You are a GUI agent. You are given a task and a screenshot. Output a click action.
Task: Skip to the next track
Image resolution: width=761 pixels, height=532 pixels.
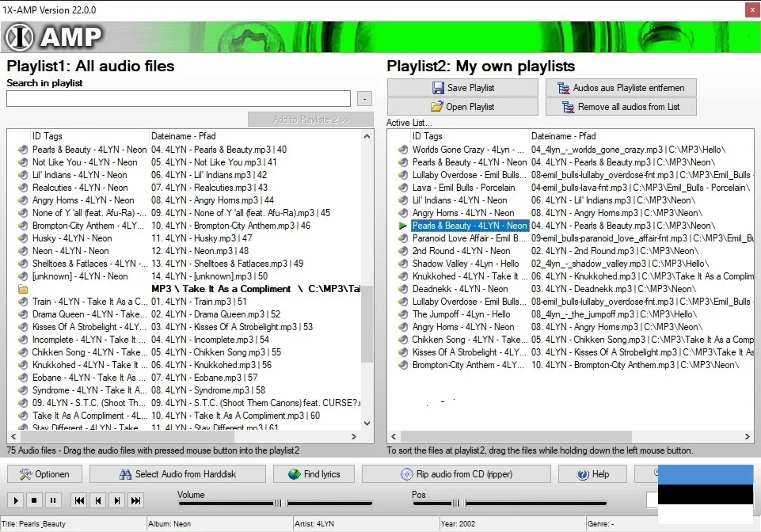tap(117, 500)
